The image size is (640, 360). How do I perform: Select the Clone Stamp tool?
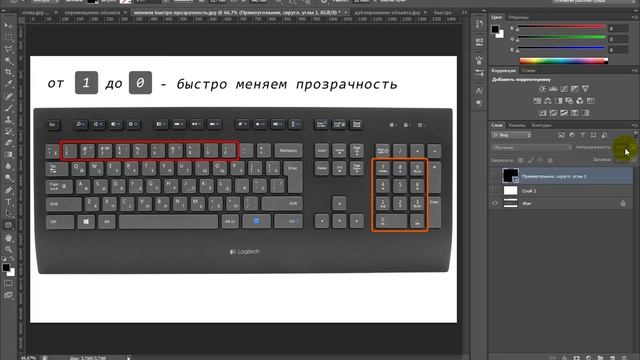[8, 120]
